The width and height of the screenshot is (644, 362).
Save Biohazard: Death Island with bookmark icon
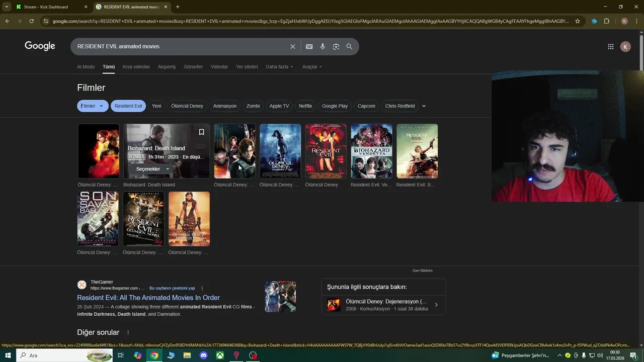(x=201, y=132)
